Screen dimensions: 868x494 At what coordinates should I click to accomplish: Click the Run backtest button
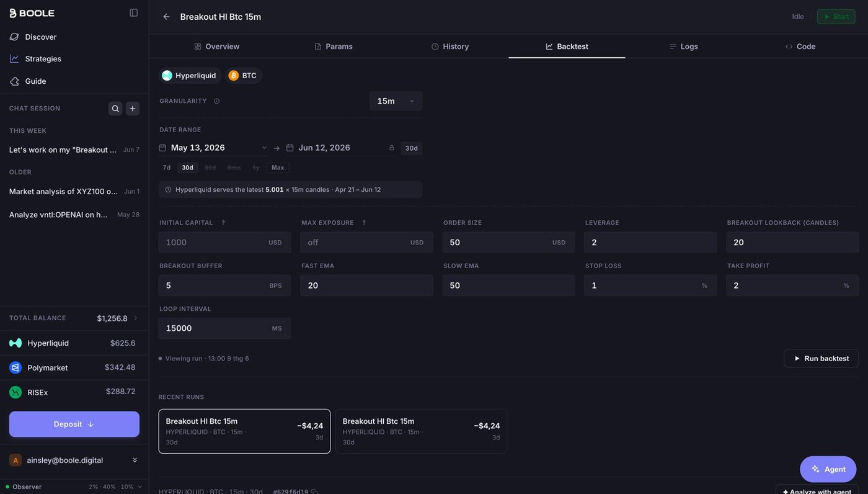point(821,359)
